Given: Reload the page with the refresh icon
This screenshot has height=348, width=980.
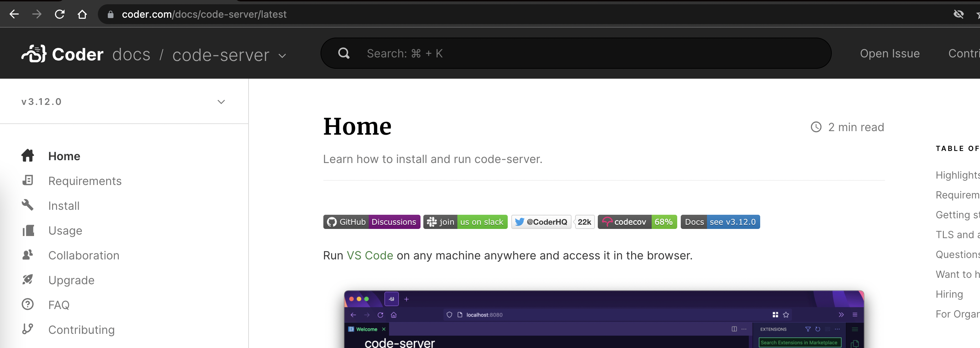Looking at the screenshot, I should point(60,15).
